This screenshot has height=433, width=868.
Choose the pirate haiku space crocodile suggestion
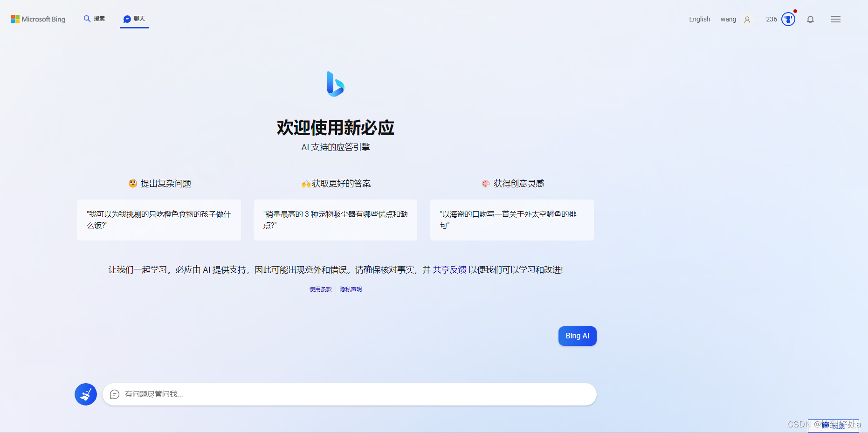(512, 220)
